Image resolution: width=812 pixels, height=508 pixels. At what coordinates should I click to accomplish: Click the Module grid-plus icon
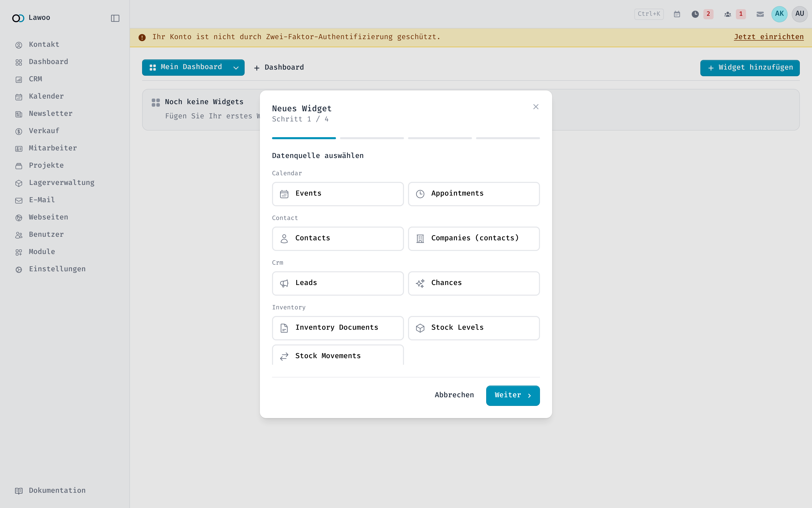(x=19, y=252)
